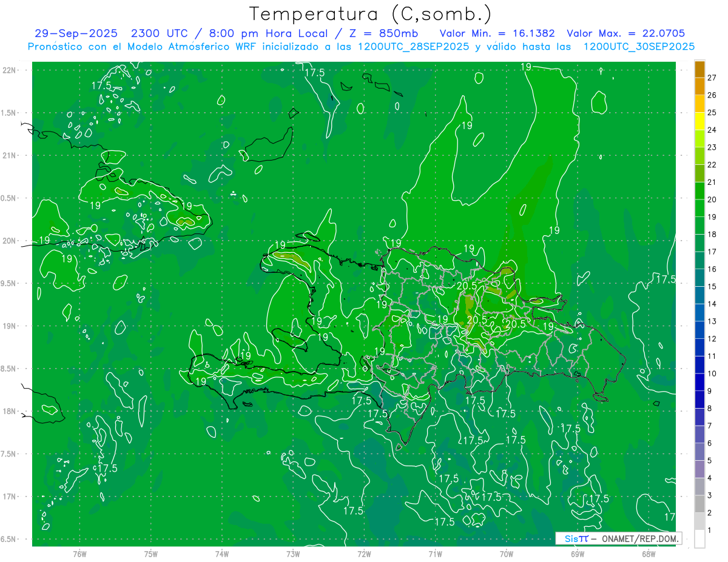728x562 pixels.
Task: Click the '10' label on the color scale
Action: click(x=712, y=373)
